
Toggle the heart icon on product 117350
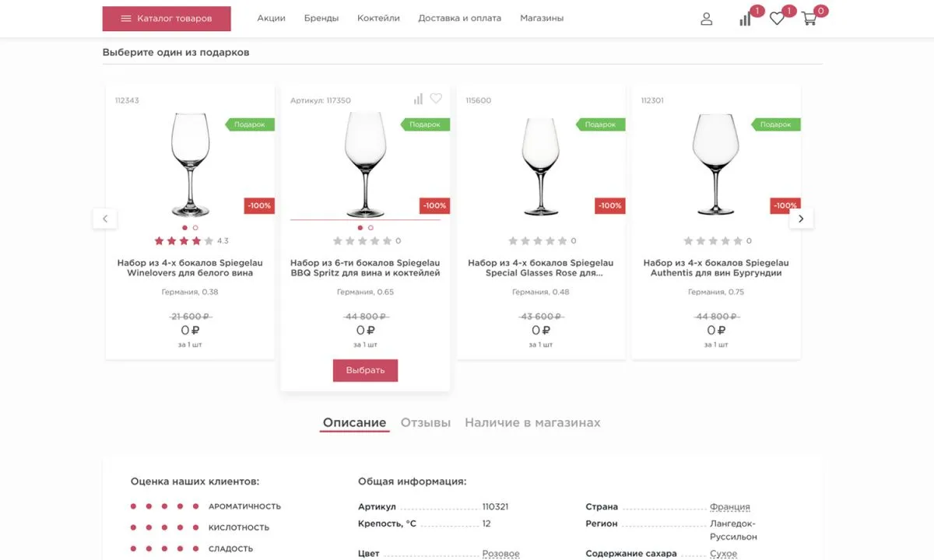click(435, 98)
